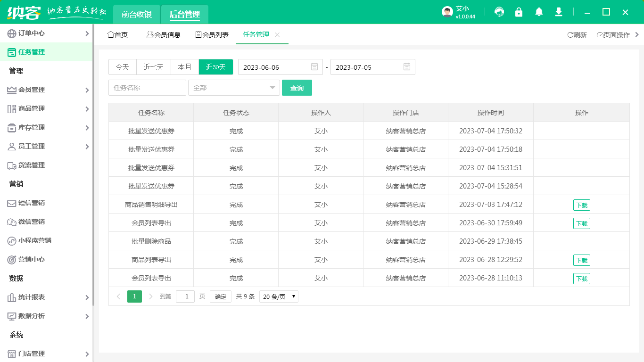Click the 任务名称 search input field
The width and height of the screenshot is (644, 362).
pyautogui.click(x=147, y=88)
